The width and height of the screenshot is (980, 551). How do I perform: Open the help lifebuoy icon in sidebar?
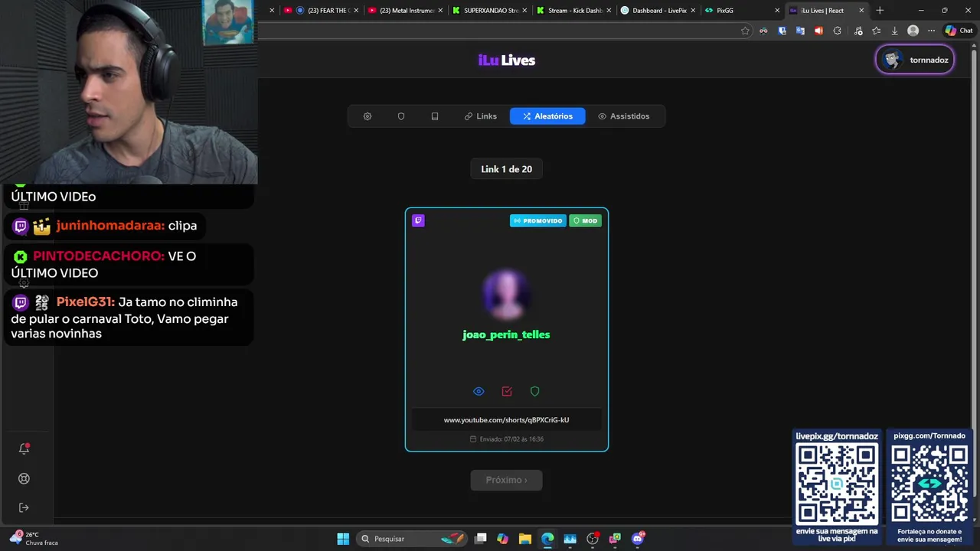(x=24, y=478)
